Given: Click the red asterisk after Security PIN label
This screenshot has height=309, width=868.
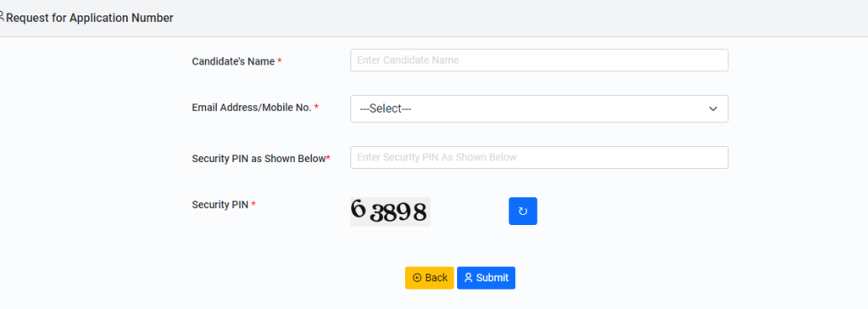Looking at the screenshot, I should [x=253, y=204].
